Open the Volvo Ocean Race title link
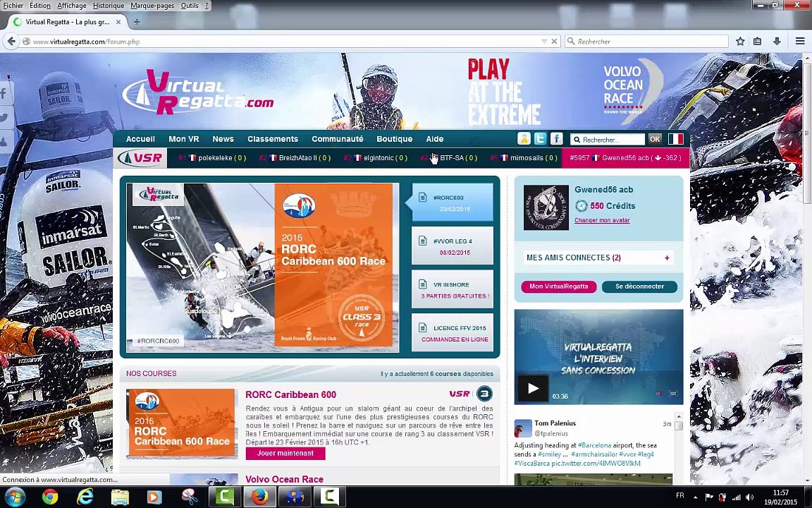The height and width of the screenshot is (508, 812). [284, 480]
